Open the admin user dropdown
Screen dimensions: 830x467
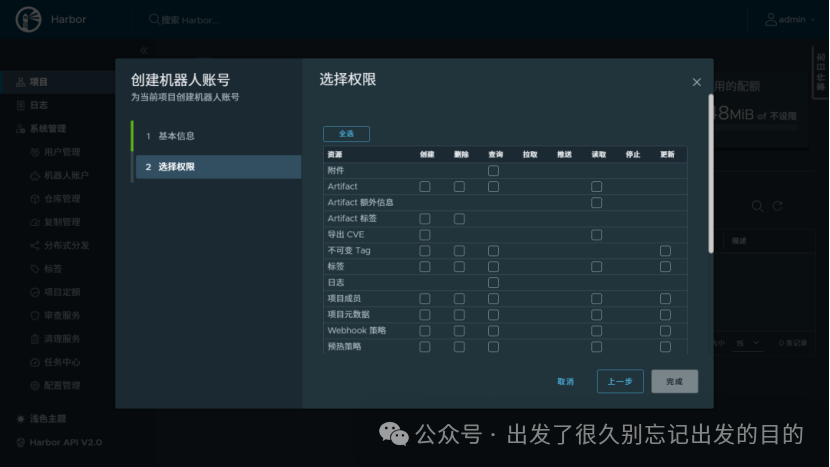pyautogui.click(x=790, y=20)
